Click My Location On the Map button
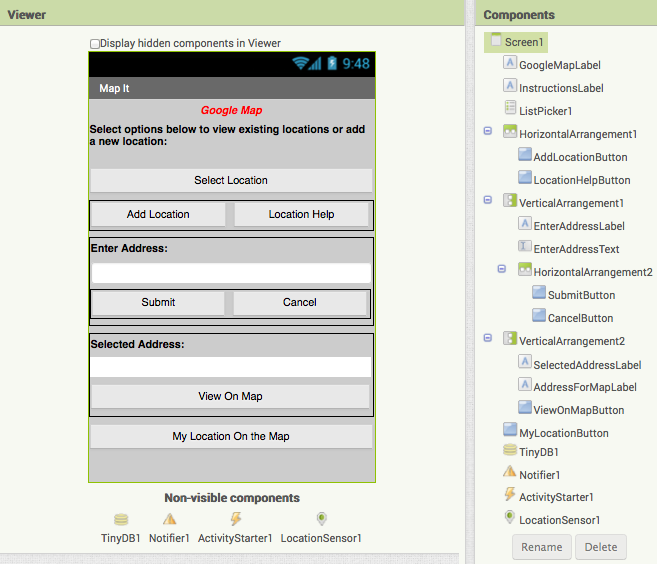657x564 pixels. click(x=231, y=437)
